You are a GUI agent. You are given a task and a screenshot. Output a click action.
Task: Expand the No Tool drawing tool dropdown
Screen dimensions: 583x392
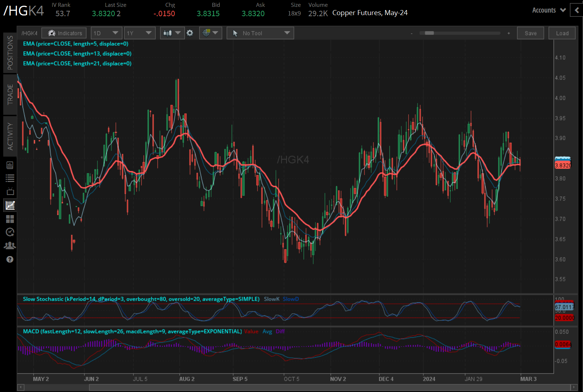click(x=260, y=33)
